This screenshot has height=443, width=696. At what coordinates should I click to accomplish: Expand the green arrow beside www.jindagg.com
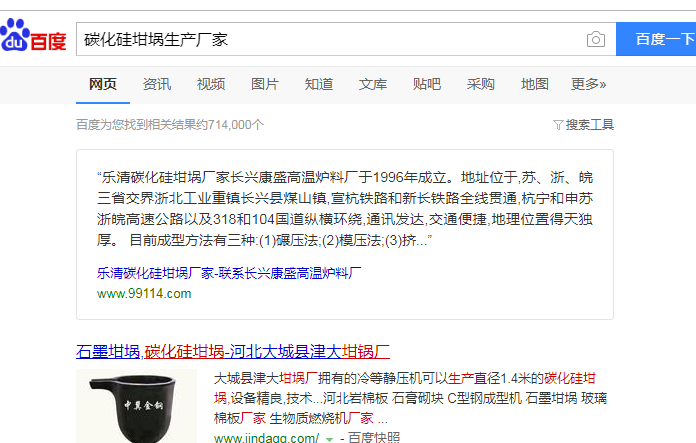(329, 439)
